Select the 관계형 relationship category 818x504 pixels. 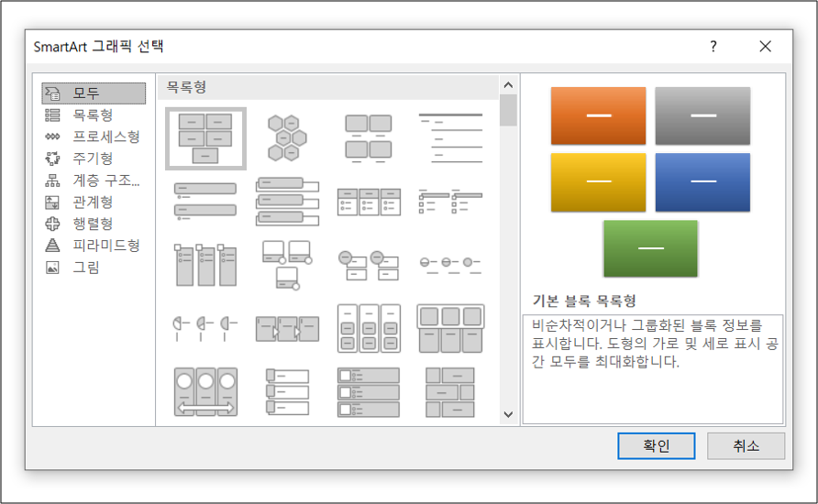tap(94, 203)
